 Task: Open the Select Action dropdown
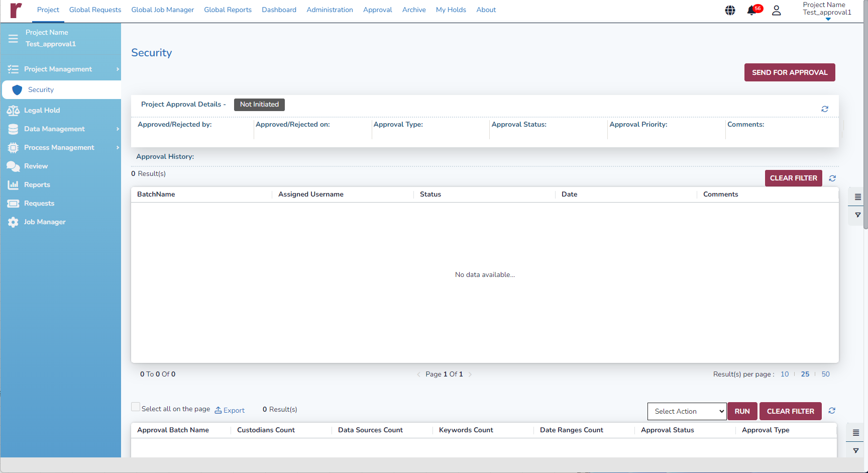coord(687,411)
